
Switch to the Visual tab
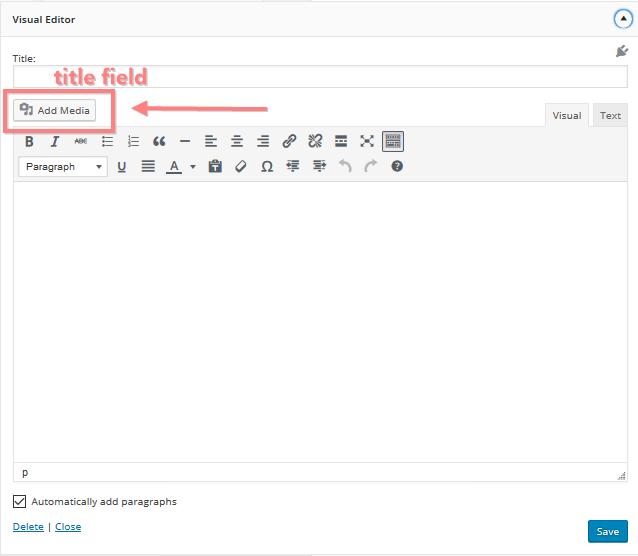click(567, 116)
